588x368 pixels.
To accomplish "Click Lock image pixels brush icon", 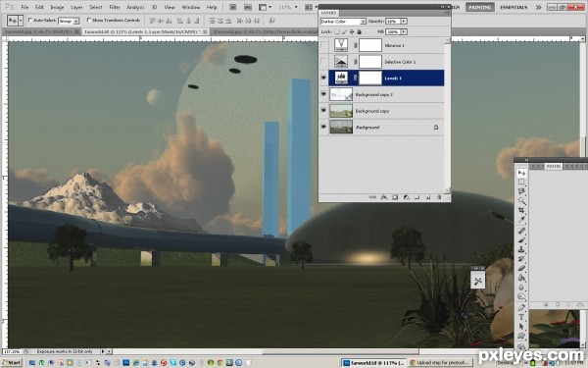I will [344, 32].
